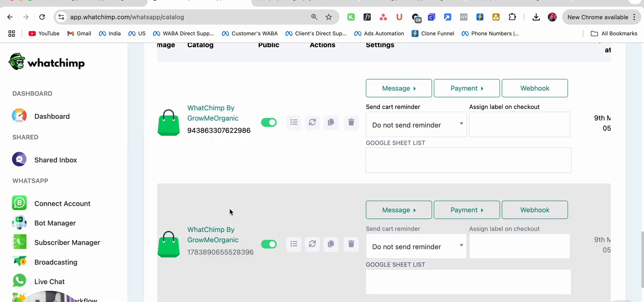Click first catalog's Webhook button

tap(535, 88)
